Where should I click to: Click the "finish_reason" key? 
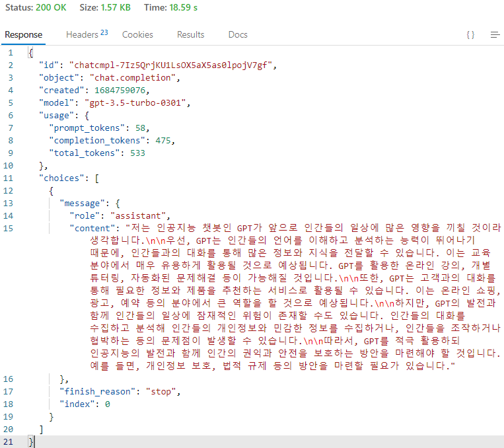click(x=97, y=392)
